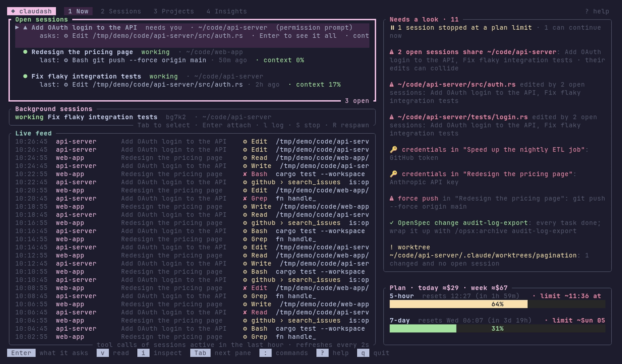Click the background session id bg7k2
Viewport: 622px width, 364px height.
[x=176, y=117]
